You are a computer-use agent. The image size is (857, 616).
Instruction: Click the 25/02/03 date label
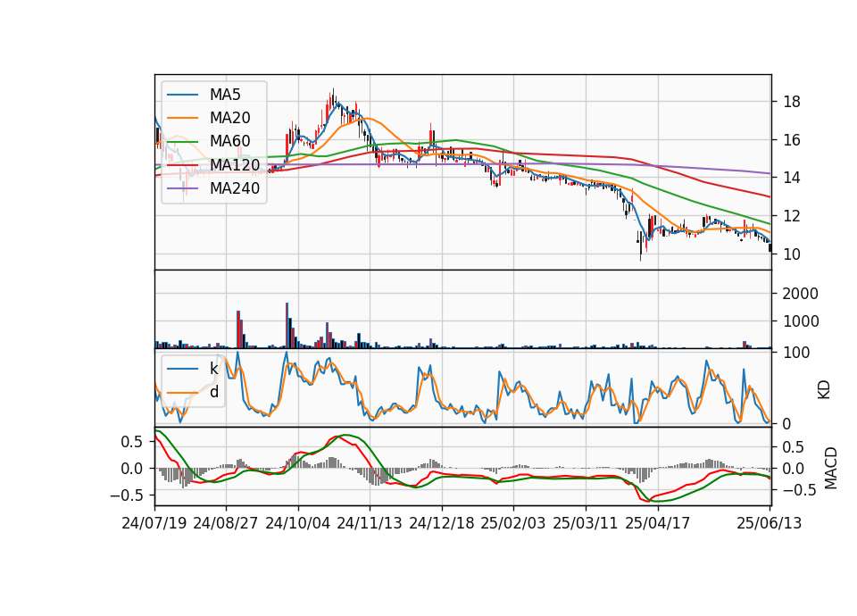(x=513, y=523)
